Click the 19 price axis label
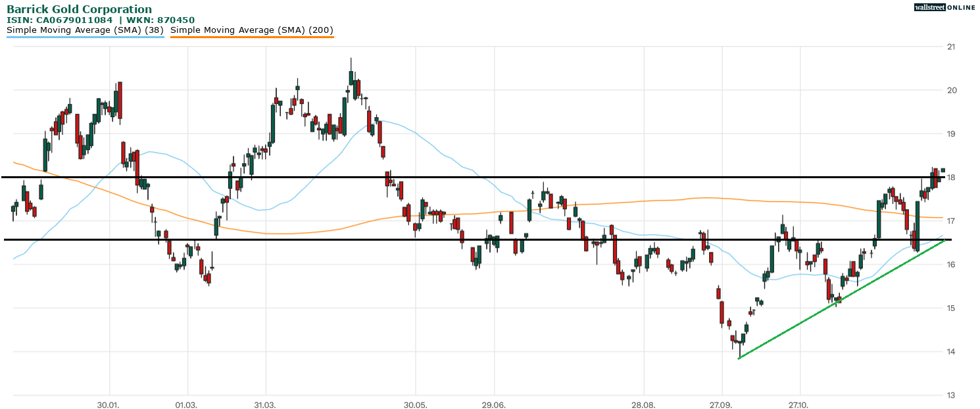 point(951,133)
